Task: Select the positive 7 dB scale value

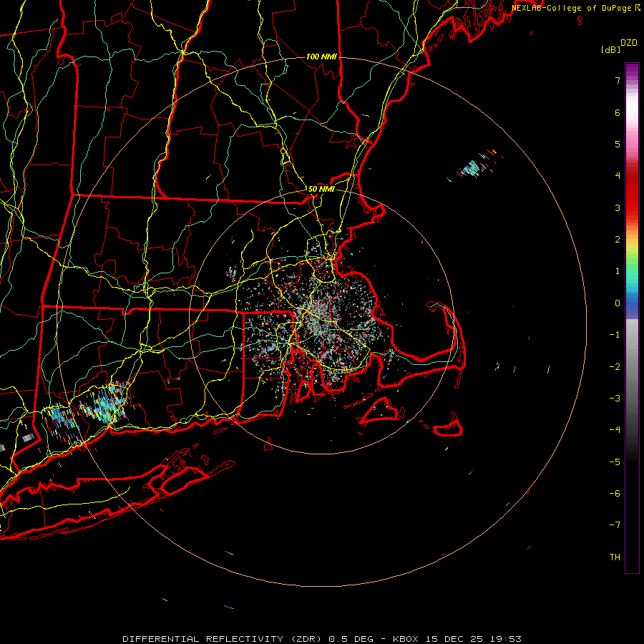Action: pos(618,80)
